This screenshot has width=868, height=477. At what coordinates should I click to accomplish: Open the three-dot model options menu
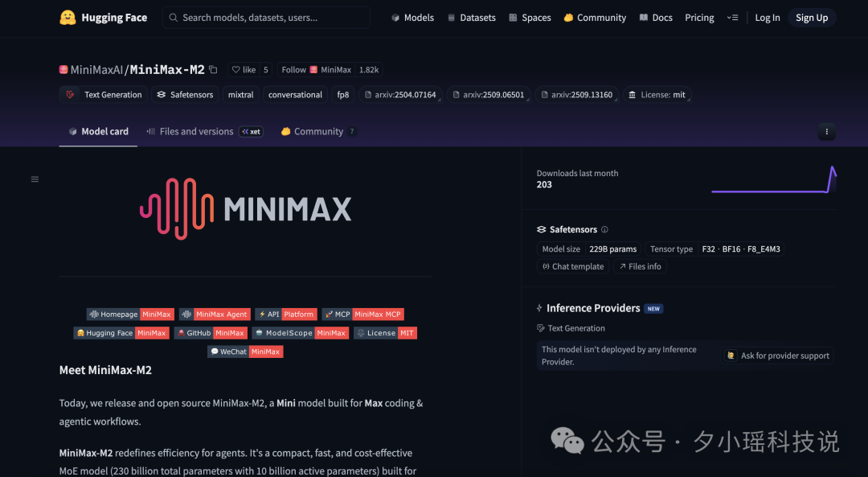click(x=826, y=132)
